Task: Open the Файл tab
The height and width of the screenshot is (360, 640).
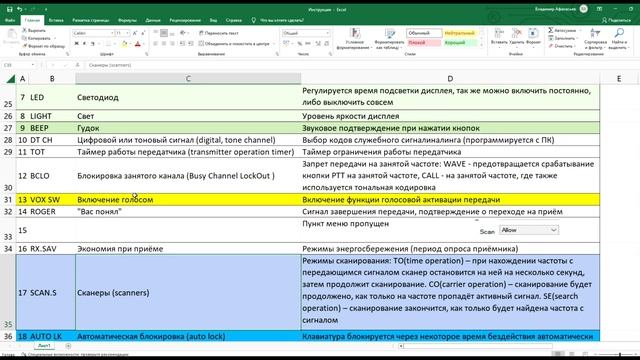Action: click(10, 20)
